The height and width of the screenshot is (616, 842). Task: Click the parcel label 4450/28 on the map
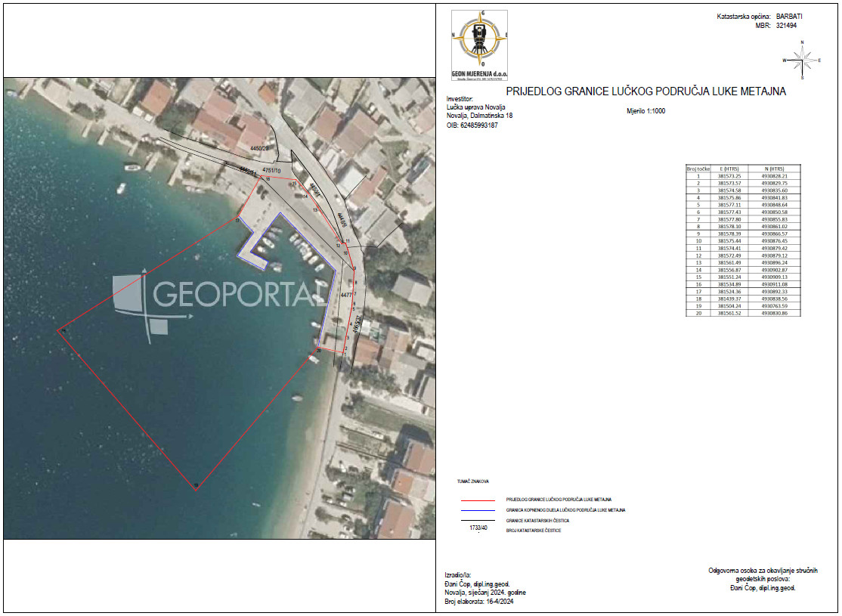(259, 147)
